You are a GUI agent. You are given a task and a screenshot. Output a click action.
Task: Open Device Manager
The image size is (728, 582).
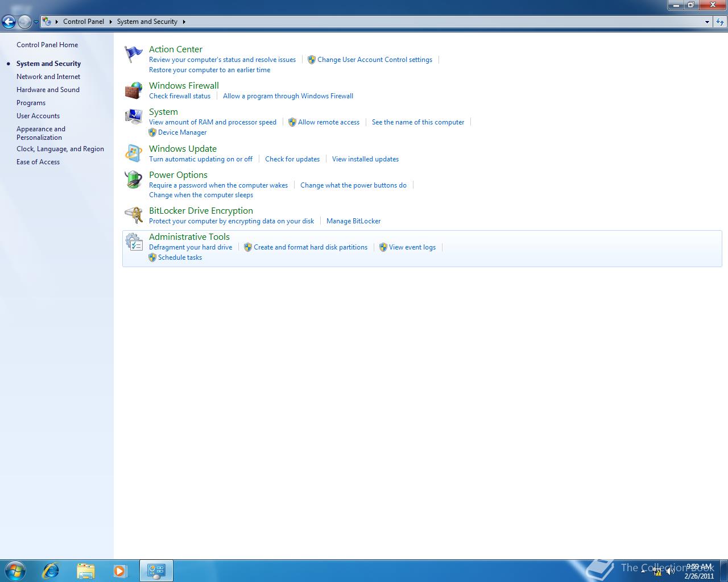pyautogui.click(x=183, y=132)
